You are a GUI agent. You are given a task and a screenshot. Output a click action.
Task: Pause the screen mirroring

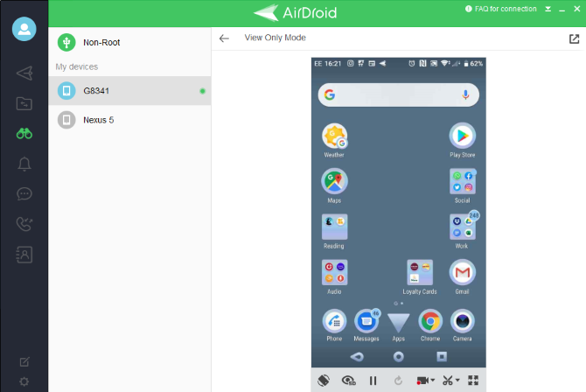coord(373,381)
